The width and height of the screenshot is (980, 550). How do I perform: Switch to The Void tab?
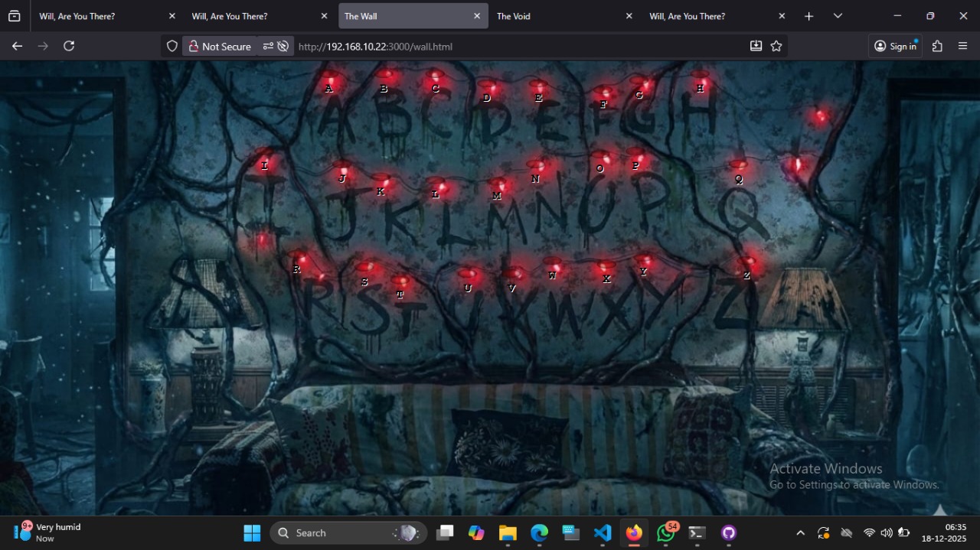tap(565, 16)
